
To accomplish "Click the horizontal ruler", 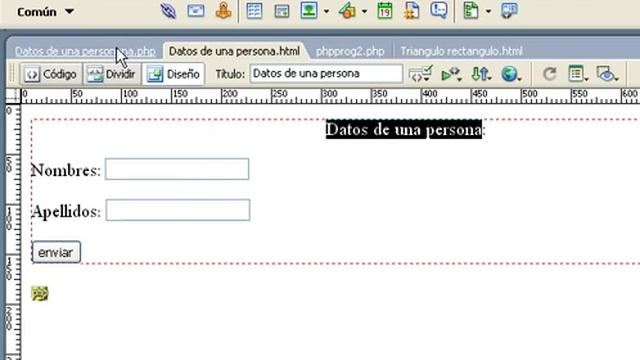I will pos(330,96).
